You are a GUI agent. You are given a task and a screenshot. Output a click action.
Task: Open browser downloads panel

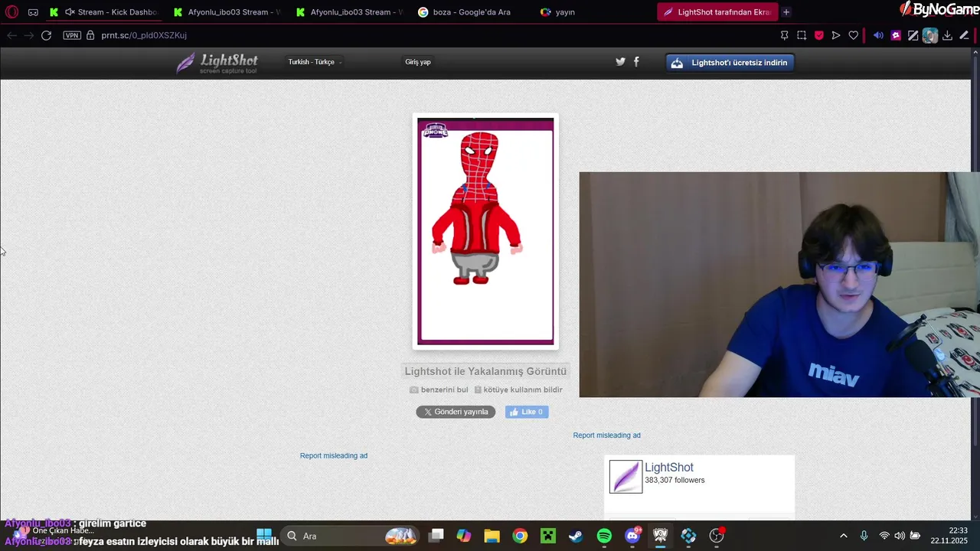tap(947, 35)
